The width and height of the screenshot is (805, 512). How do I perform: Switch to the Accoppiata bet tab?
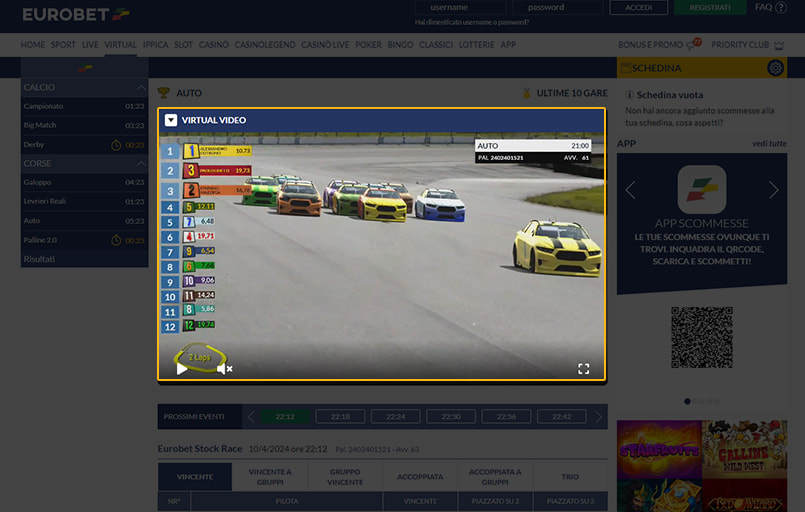(x=419, y=477)
